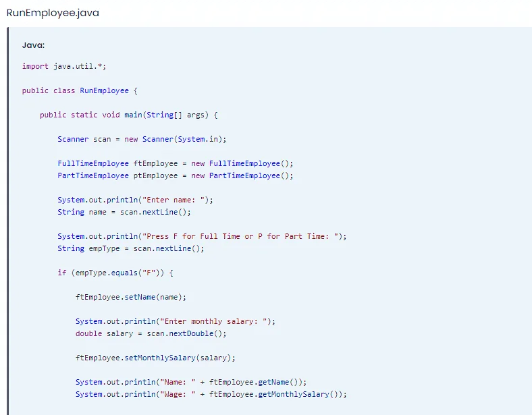Click the "FullTimeEmployee ftEmployee" declaration line

pyautogui.click(x=176, y=163)
